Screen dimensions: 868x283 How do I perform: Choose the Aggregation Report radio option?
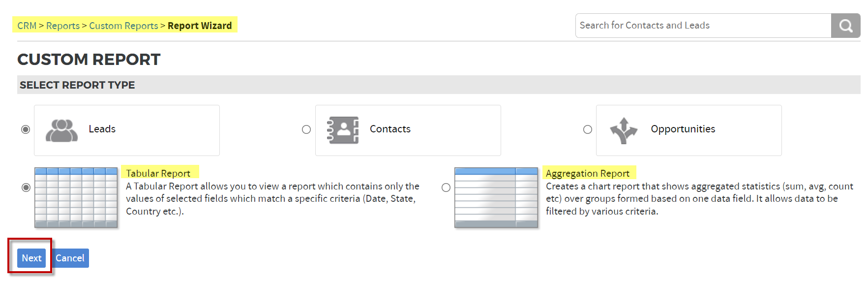click(x=446, y=188)
